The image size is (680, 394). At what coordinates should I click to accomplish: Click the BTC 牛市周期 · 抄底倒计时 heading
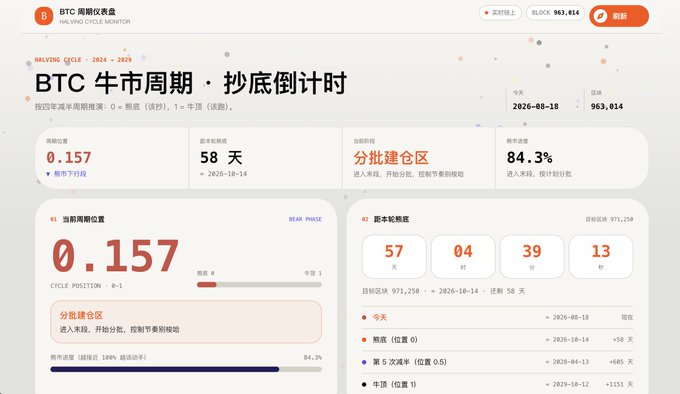(x=191, y=83)
